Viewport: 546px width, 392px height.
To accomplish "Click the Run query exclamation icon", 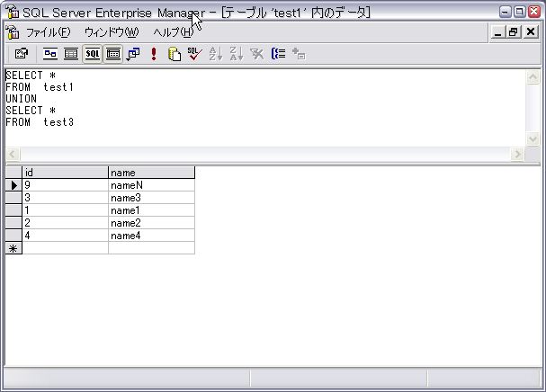I will pyautogui.click(x=154, y=54).
